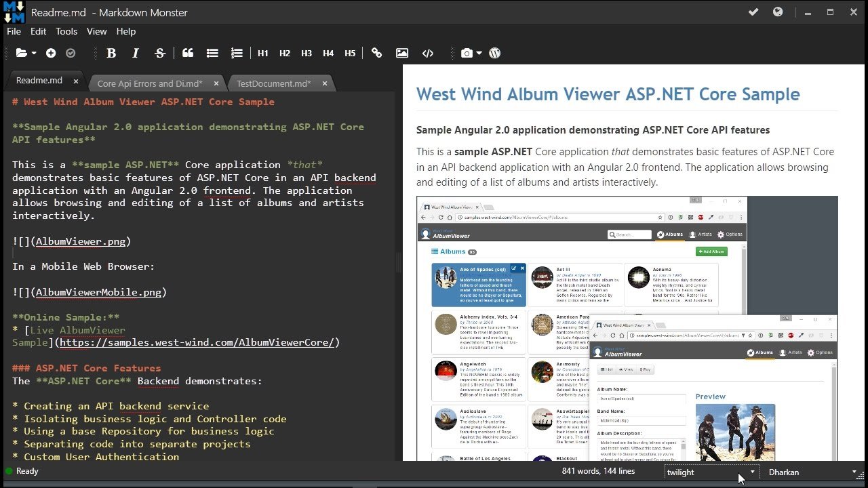The width and height of the screenshot is (868, 488).
Task: Open the File menu
Action: (14, 31)
